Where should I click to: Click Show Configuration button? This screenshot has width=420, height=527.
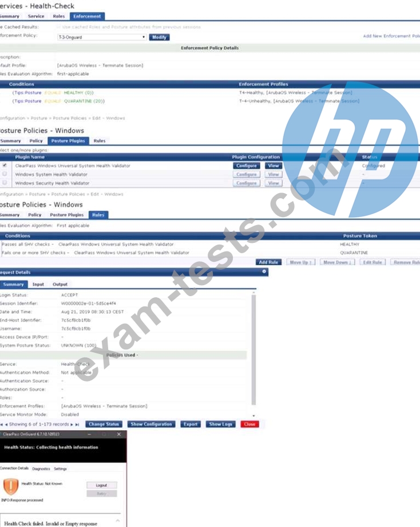(151, 424)
